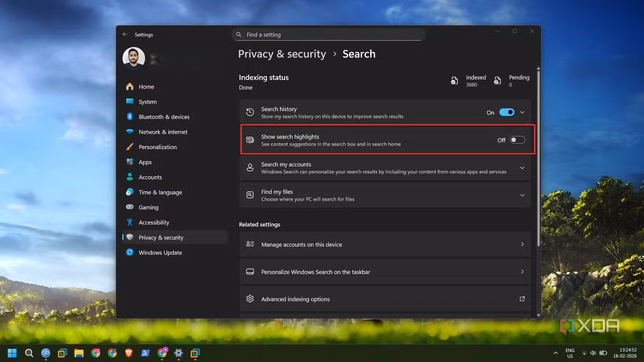Click the ENG US language indicator
644x362 pixels.
tap(570, 353)
